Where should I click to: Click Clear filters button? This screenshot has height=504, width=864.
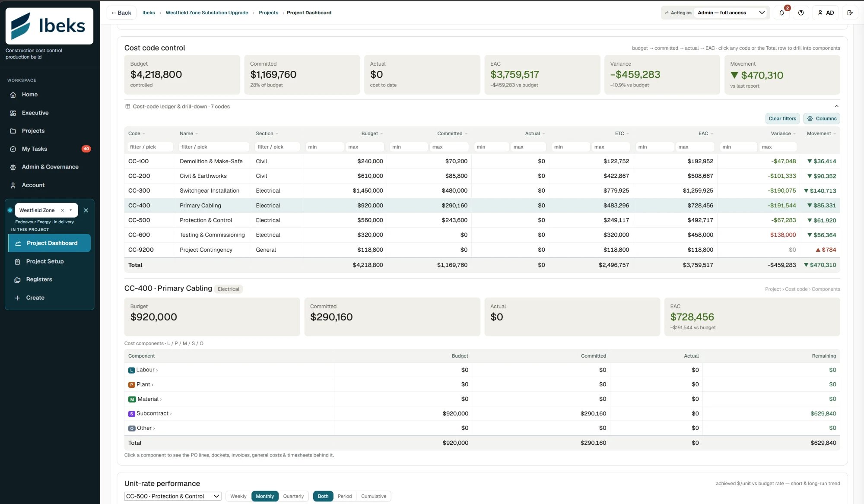coord(782,118)
